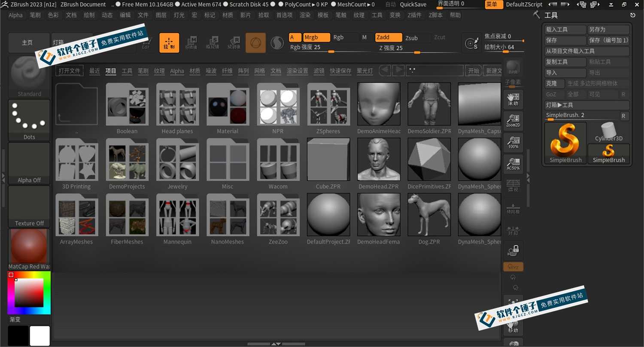The image size is (644, 347).
Task: Open the Texture Off selector
Action: tap(29, 206)
